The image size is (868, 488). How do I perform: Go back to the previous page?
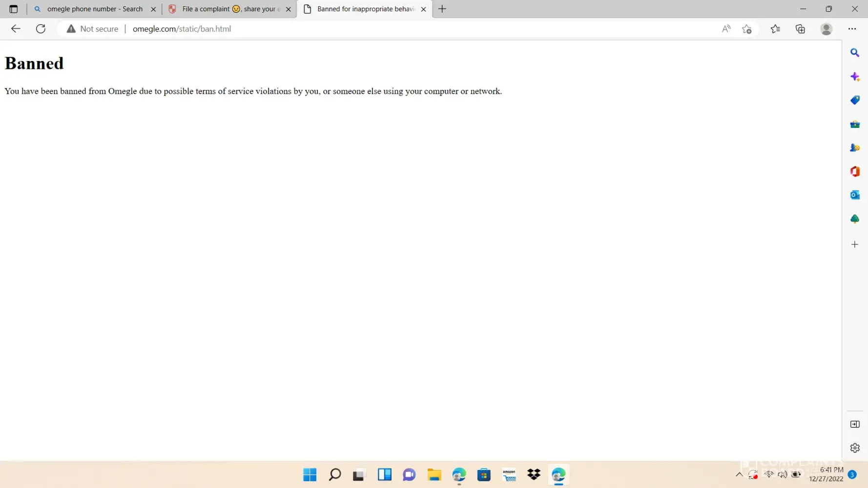16,29
